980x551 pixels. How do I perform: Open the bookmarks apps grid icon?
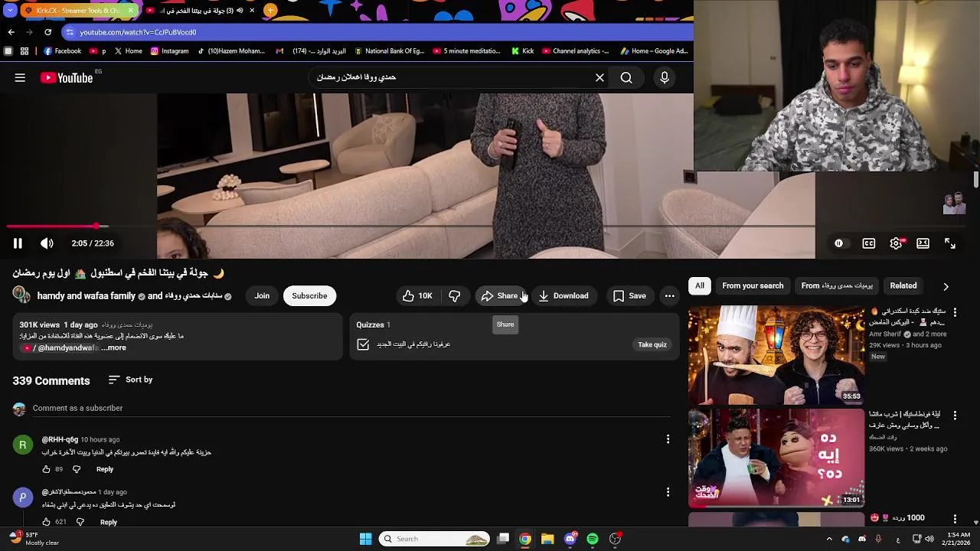(24, 51)
